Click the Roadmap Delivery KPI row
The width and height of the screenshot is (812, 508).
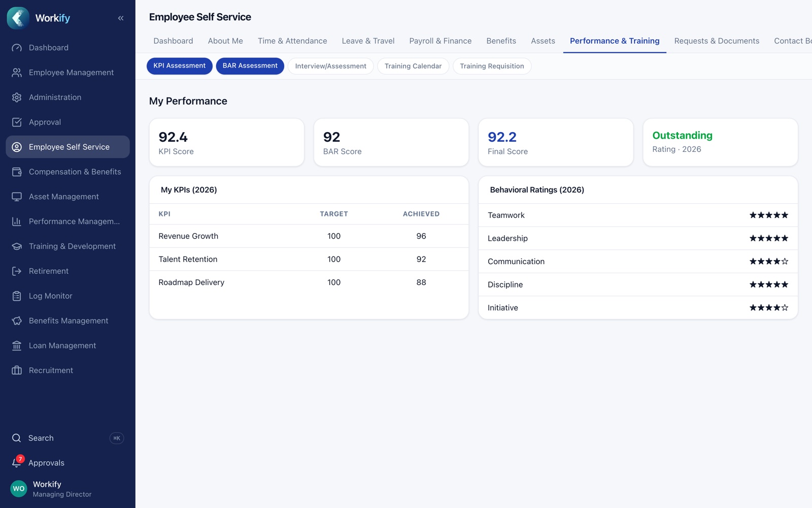click(x=309, y=282)
